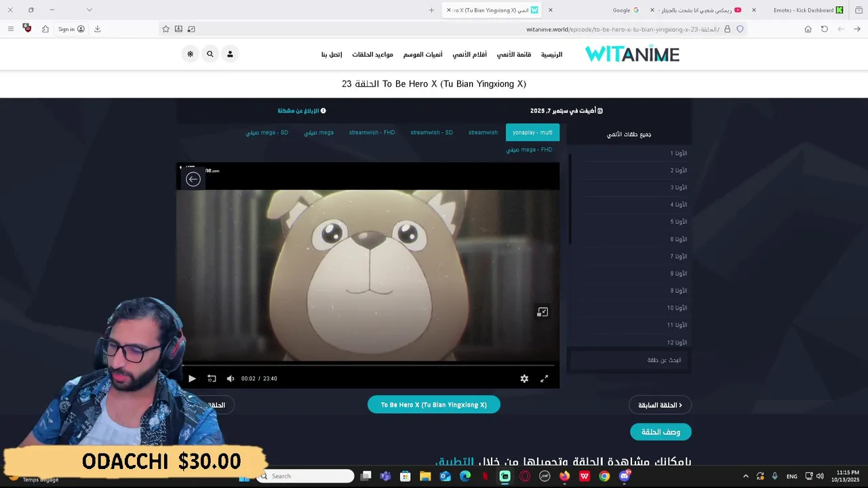Click the player back arrow icon

(193, 179)
